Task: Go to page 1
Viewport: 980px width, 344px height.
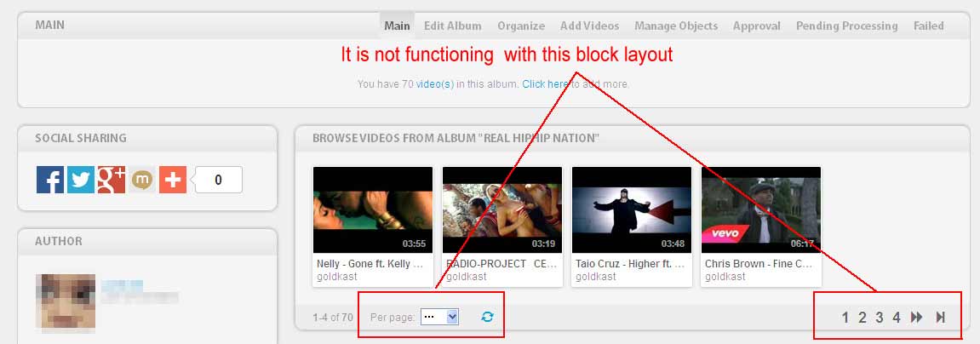Action: (x=845, y=318)
